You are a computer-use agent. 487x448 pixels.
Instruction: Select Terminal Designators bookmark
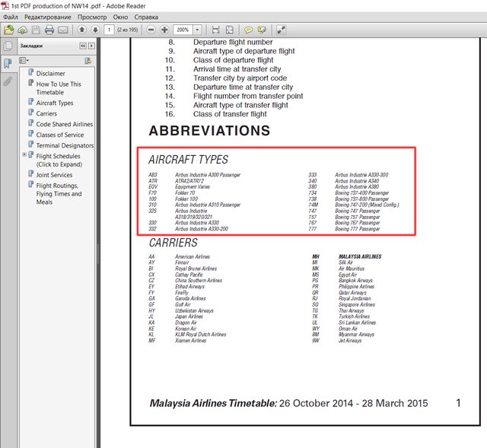pyautogui.click(x=65, y=145)
